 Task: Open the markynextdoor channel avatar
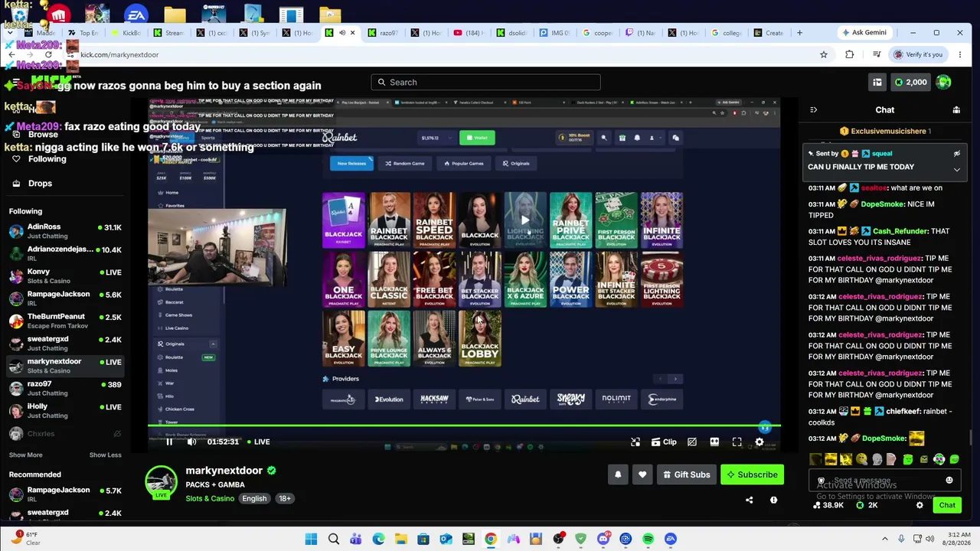coord(161,481)
